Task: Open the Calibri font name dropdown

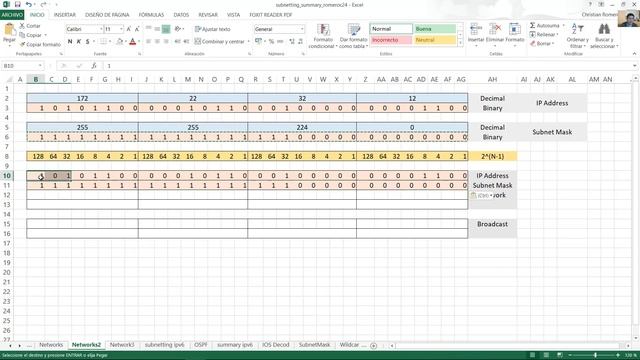Action: pyautogui.click(x=101, y=29)
